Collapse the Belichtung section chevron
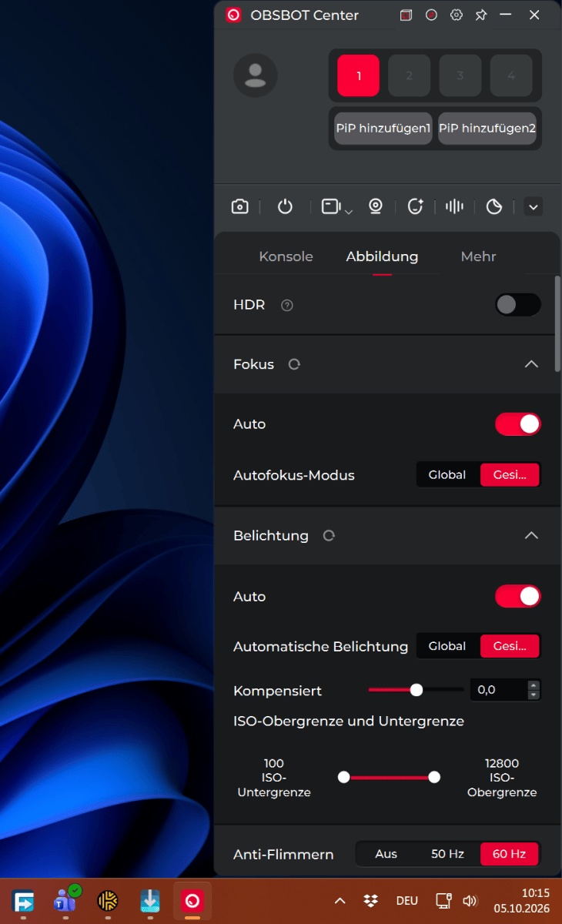The width and height of the screenshot is (562, 924). click(531, 535)
